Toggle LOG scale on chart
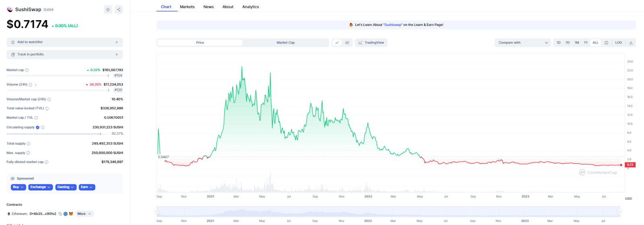The width and height of the screenshot is (644, 225). pos(619,43)
